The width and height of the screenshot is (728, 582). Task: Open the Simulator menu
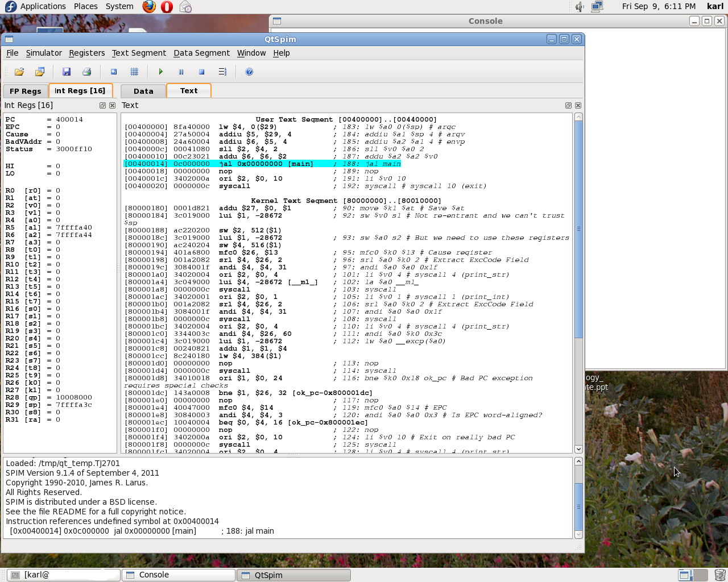click(44, 53)
